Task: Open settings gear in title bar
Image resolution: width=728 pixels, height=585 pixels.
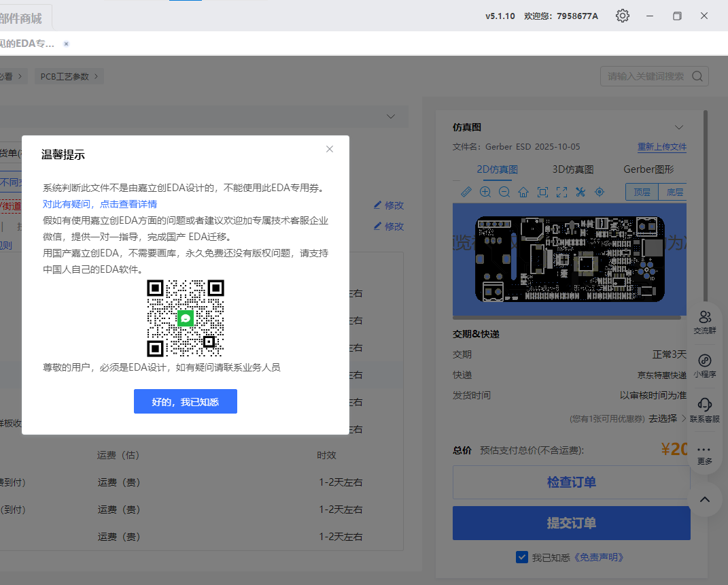Action: pos(622,16)
